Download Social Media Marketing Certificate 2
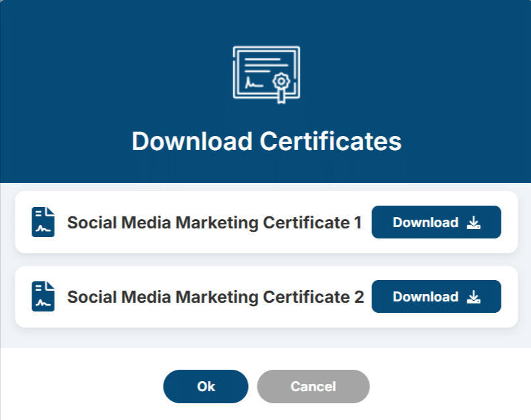The image size is (531, 420). point(436,296)
